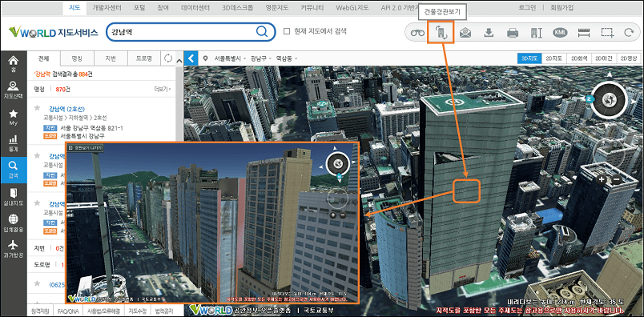Click the download arrow icon
The image size is (644, 317).
489,33
